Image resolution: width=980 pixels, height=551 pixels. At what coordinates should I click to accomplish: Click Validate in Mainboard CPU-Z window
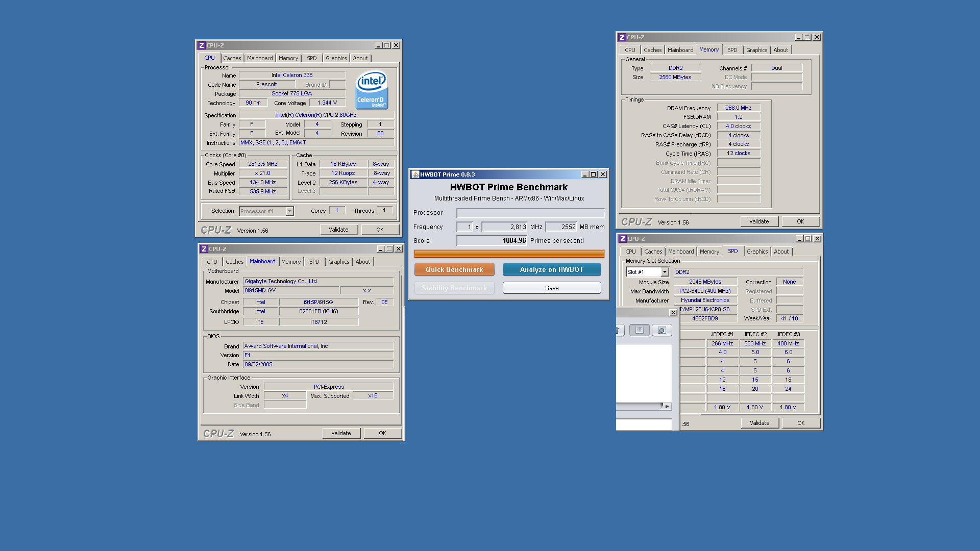[x=341, y=433]
